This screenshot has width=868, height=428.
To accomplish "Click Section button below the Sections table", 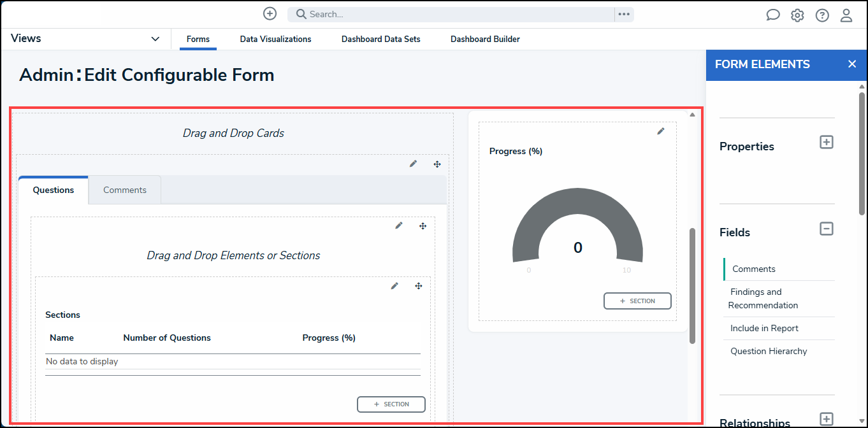I will [391, 404].
